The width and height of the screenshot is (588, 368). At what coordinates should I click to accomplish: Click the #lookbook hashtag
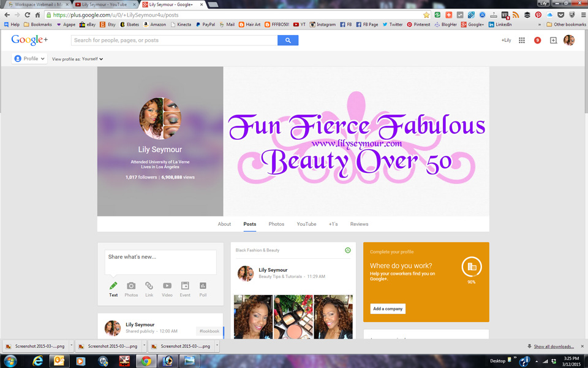pos(209,331)
